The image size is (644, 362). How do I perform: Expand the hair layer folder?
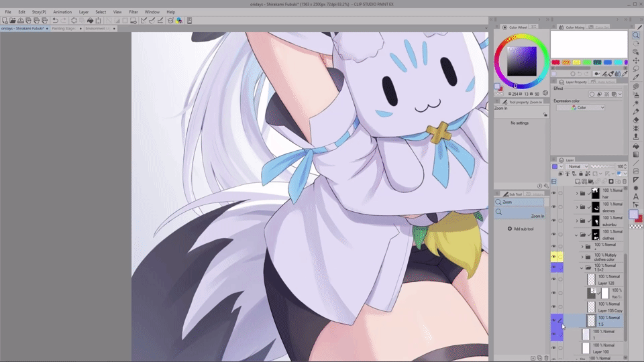[x=577, y=193]
